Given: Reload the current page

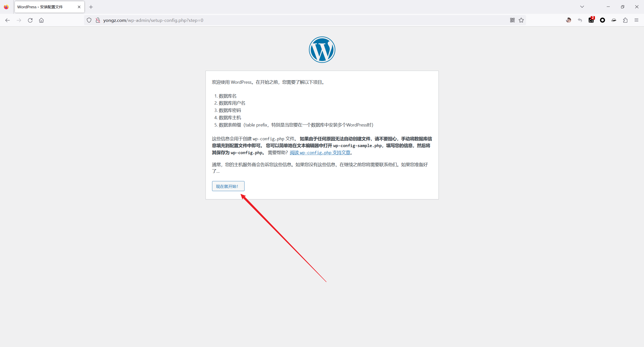Looking at the screenshot, I should point(30,20).
